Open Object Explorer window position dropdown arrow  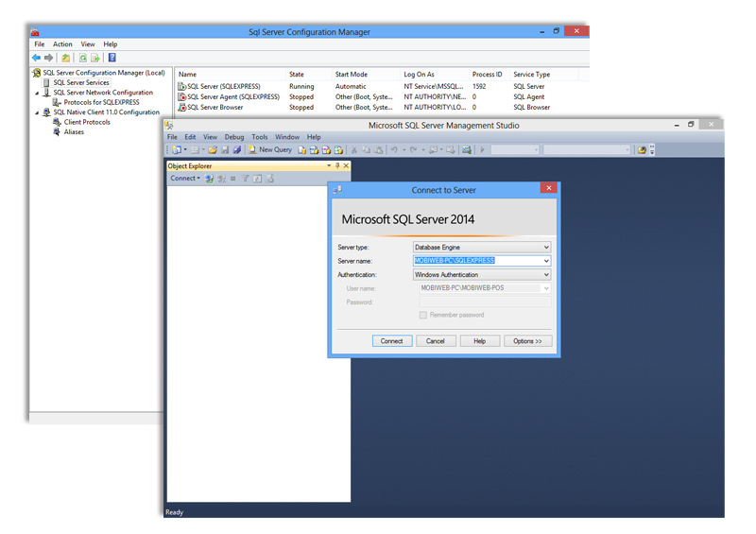(x=329, y=165)
